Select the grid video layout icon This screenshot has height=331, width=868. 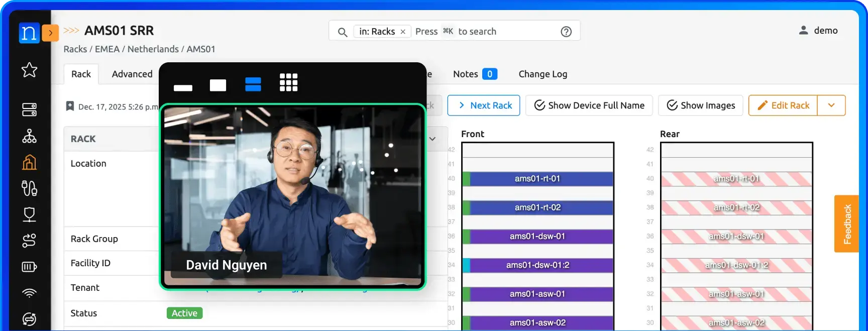click(x=289, y=82)
